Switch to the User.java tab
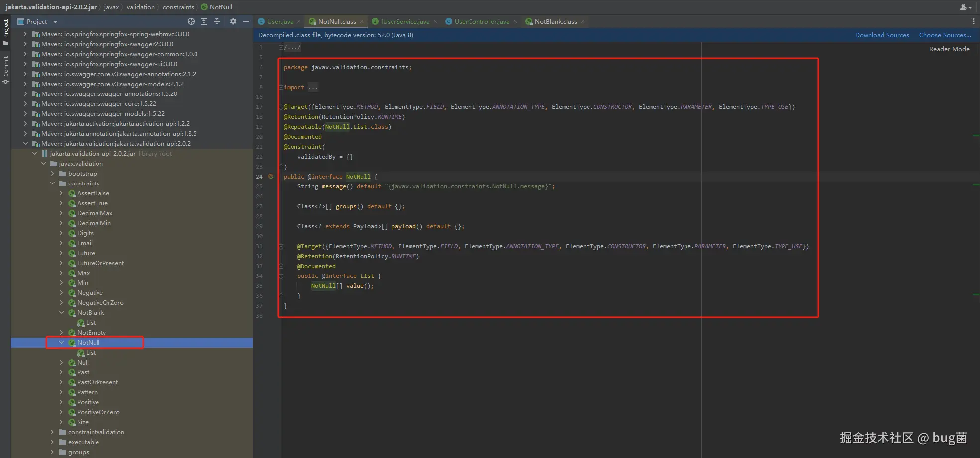 (280, 22)
